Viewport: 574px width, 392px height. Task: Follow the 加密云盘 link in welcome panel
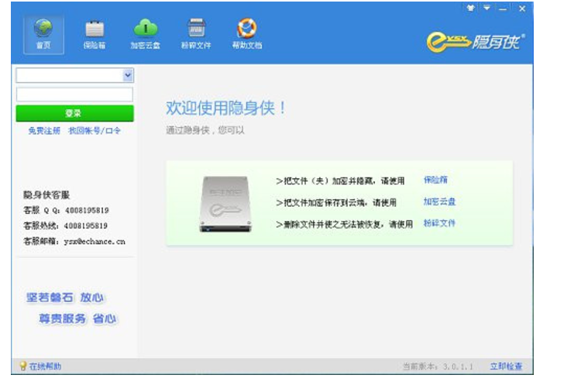coord(439,201)
